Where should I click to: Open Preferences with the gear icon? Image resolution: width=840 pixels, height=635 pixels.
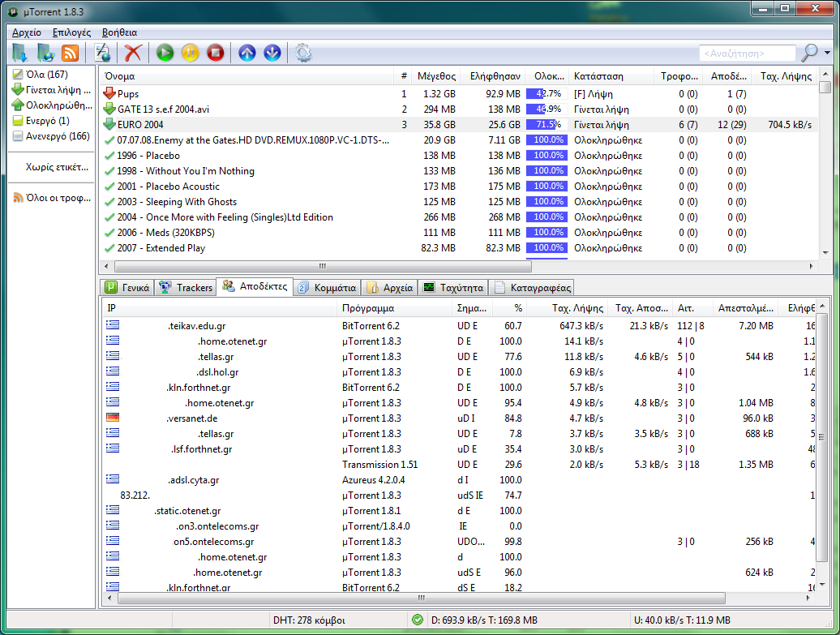[x=303, y=53]
